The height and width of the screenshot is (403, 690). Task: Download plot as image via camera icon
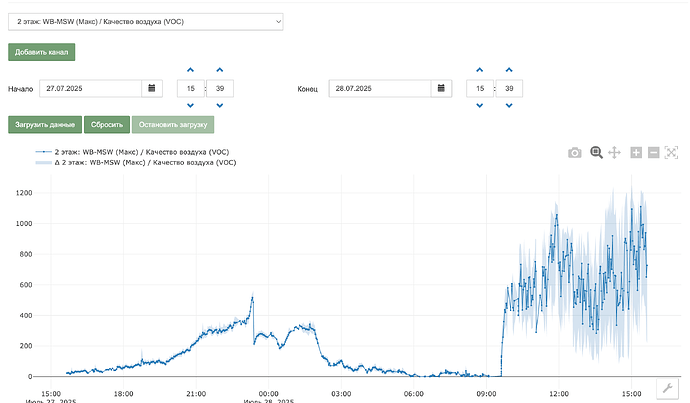click(x=574, y=153)
